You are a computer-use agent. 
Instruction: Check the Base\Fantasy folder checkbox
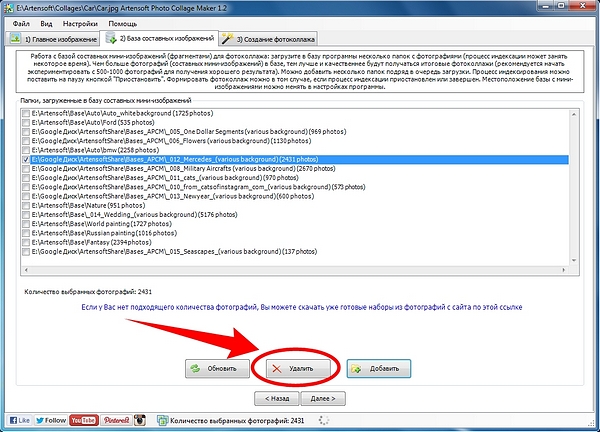pyautogui.click(x=26, y=242)
